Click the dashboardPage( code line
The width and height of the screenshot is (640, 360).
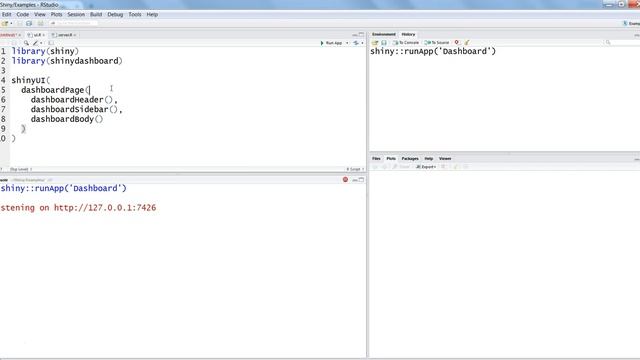(x=55, y=90)
